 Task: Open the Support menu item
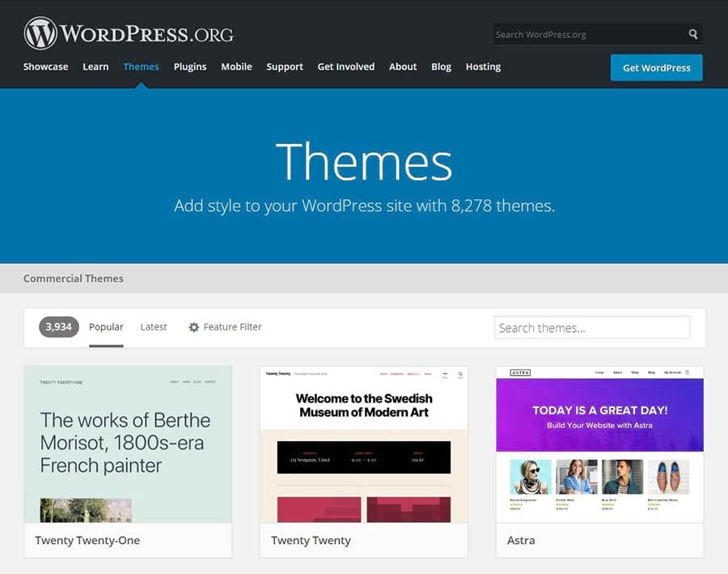(285, 66)
